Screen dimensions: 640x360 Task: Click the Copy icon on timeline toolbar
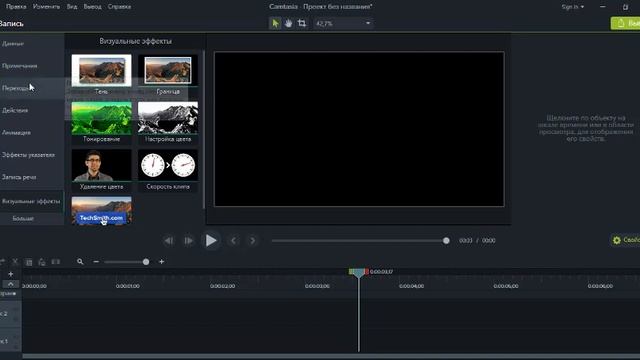tap(29, 262)
